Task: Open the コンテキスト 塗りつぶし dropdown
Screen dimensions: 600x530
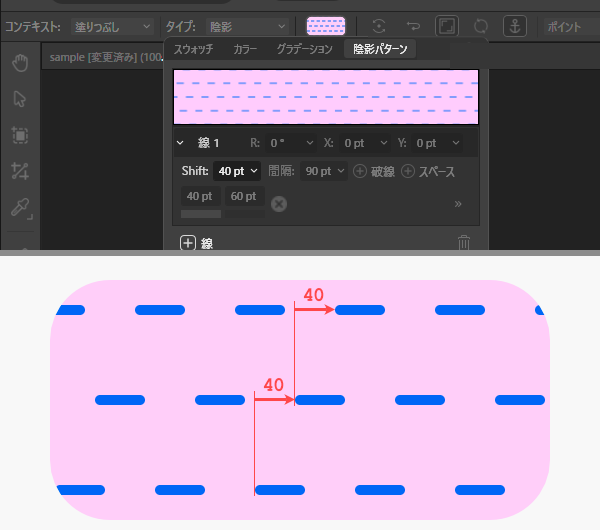Action: [x=112, y=27]
